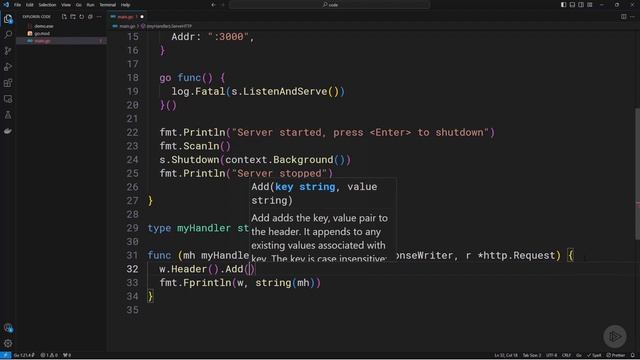This screenshot has height=360, width=640.
Task: Open the Terminal menu
Action: click(107, 5)
